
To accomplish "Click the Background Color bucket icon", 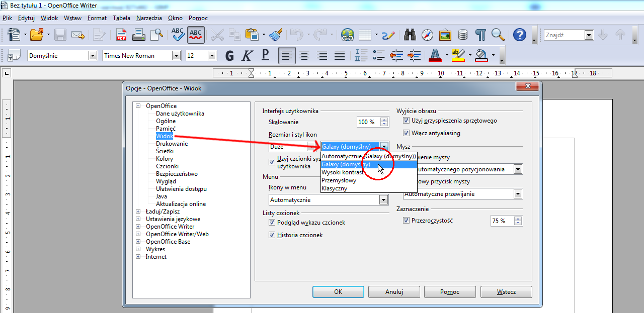I will pyautogui.click(x=481, y=55).
